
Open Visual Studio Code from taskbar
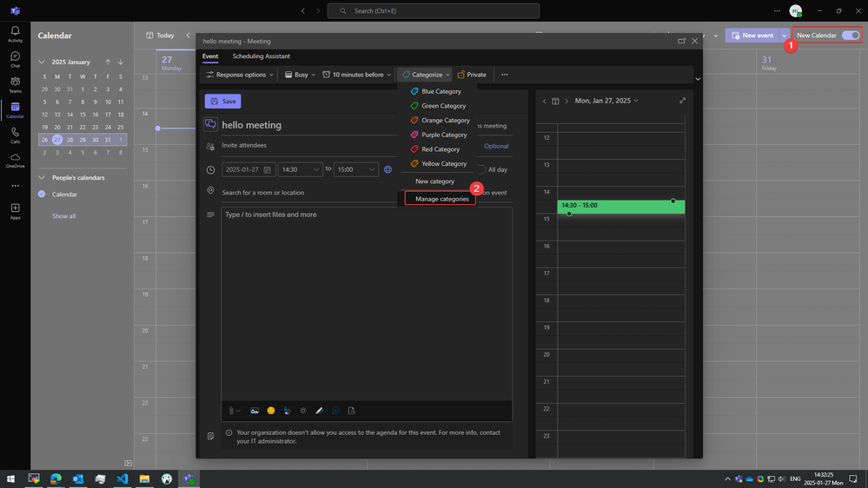[123, 478]
